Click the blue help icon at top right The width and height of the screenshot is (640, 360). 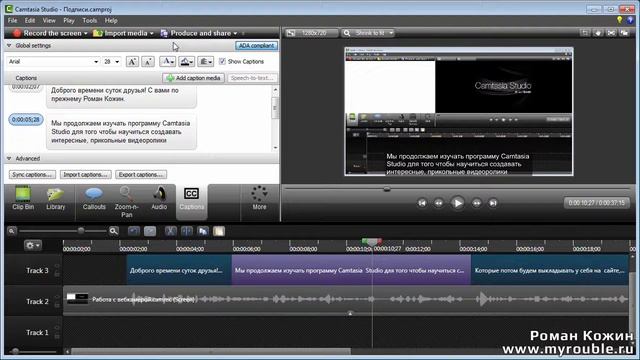(630, 20)
